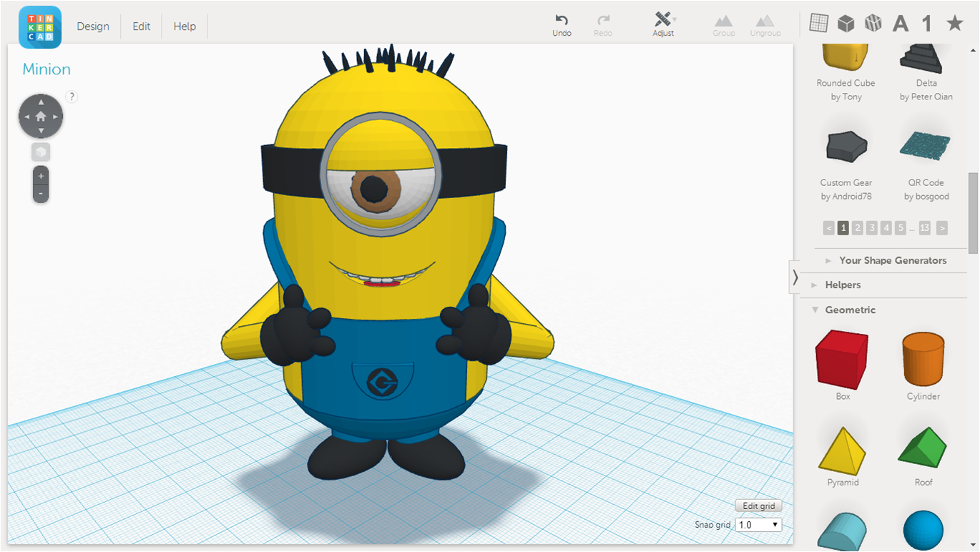Expand Your Shape Generators section
Image resolution: width=980 pixels, height=552 pixels.
(892, 260)
